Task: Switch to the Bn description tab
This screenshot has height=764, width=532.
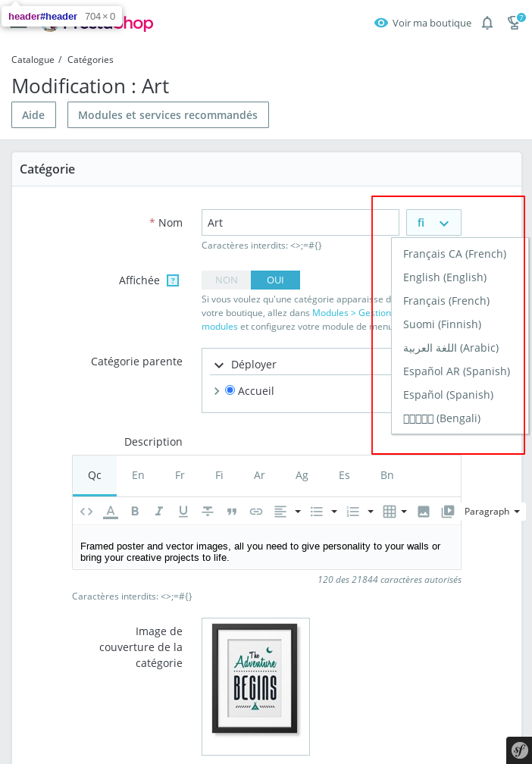Action: point(386,475)
